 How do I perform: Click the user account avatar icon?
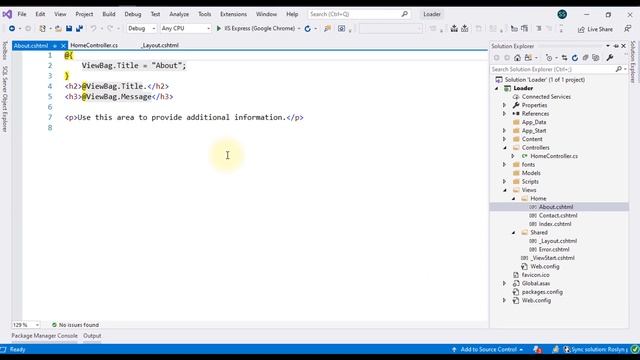(x=562, y=14)
